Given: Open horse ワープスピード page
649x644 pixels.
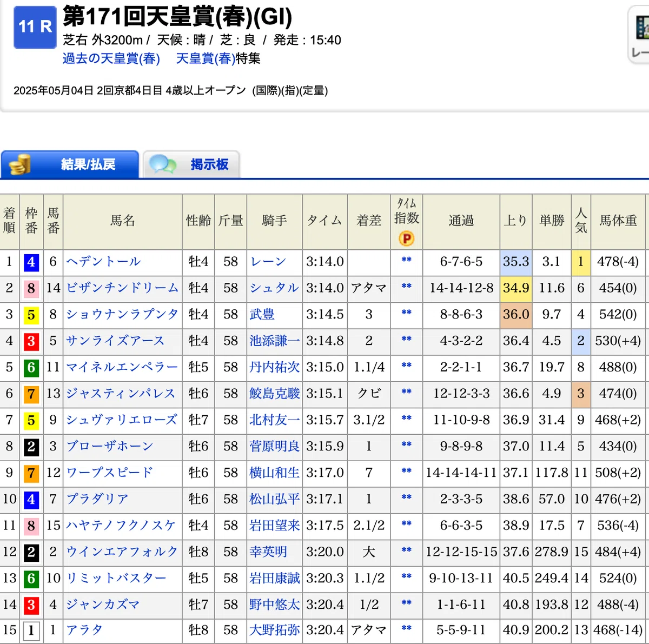Looking at the screenshot, I should point(110,473).
